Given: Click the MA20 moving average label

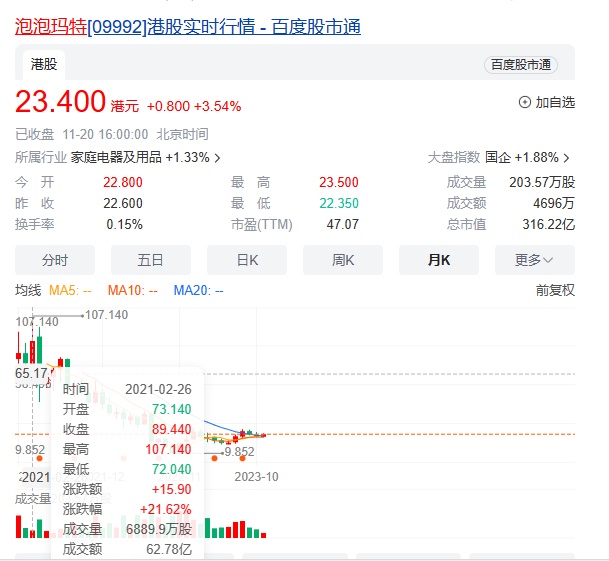Looking at the screenshot, I should click(198, 291).
